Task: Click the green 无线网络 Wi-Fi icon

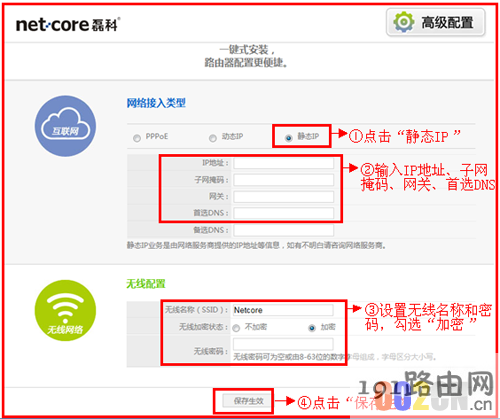Action: tap(65, 310)
